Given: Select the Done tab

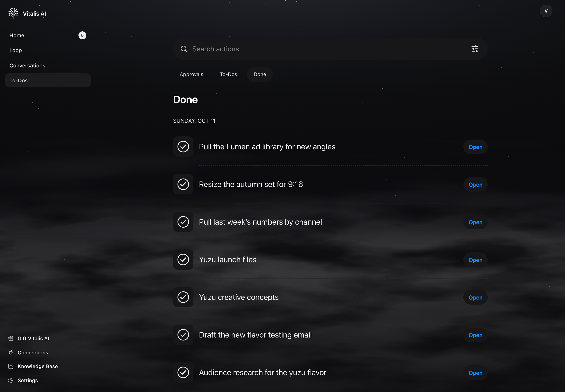Looking at the screenshot, I should [260, 74].
